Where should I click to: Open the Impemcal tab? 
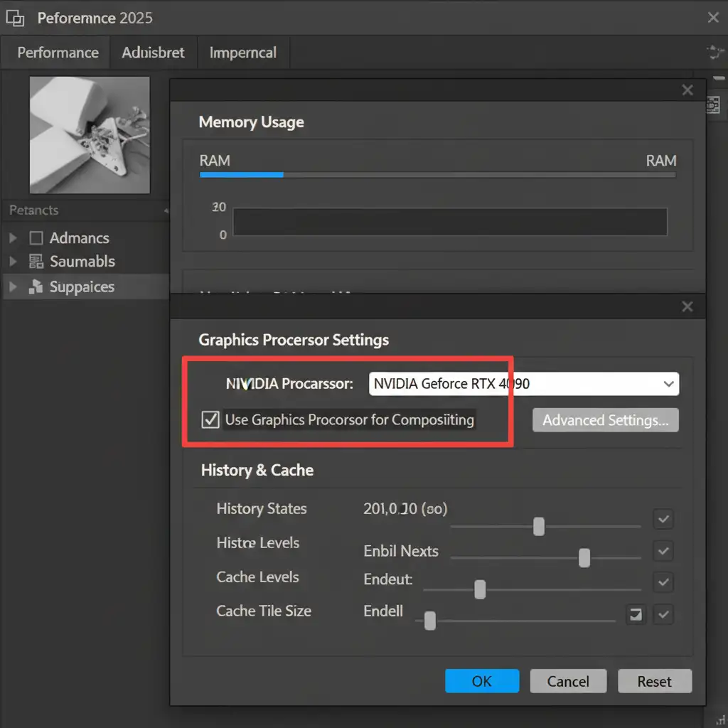(x=242, y=53)
